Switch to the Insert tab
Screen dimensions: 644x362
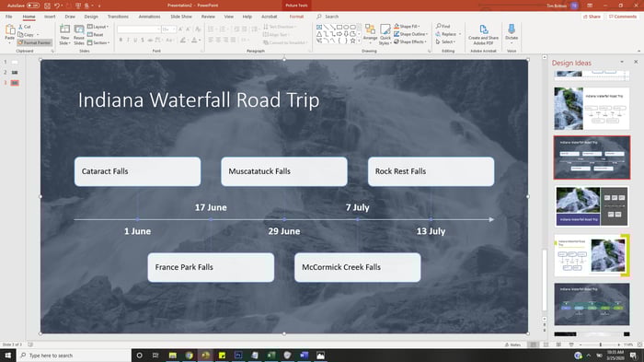[50, 17]
